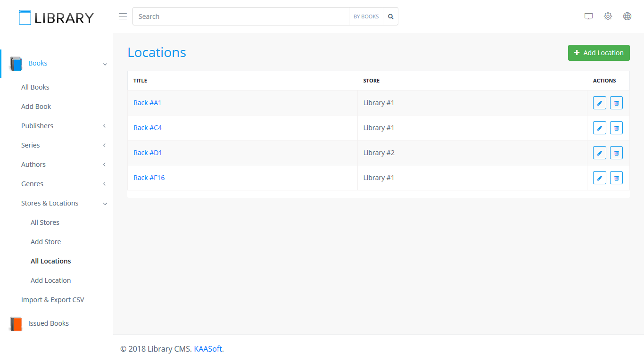The image size is (644, 362).
Task: Click the edit pencil for Rack #A1
Action: [599, 103]
